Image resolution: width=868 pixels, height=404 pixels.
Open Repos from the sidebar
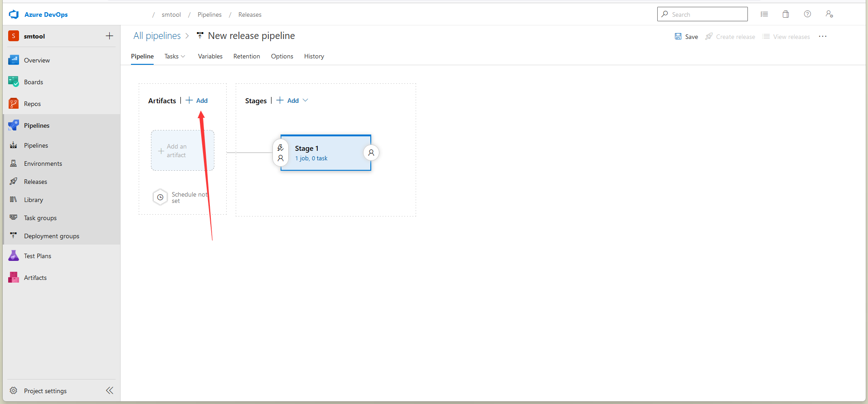(x=32, y=104)
